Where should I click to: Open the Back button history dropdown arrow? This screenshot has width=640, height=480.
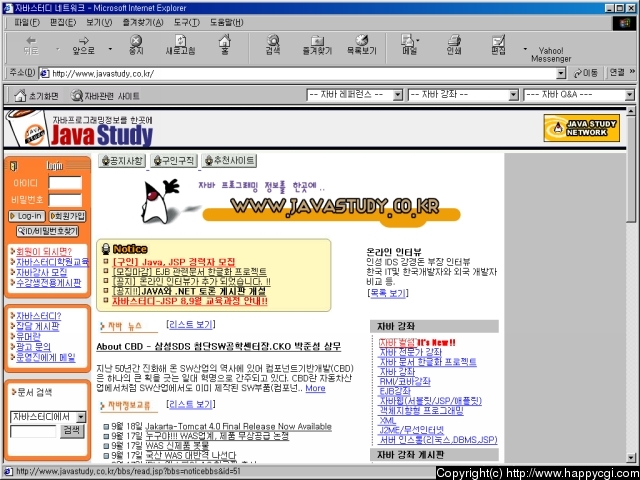point(57,49)
